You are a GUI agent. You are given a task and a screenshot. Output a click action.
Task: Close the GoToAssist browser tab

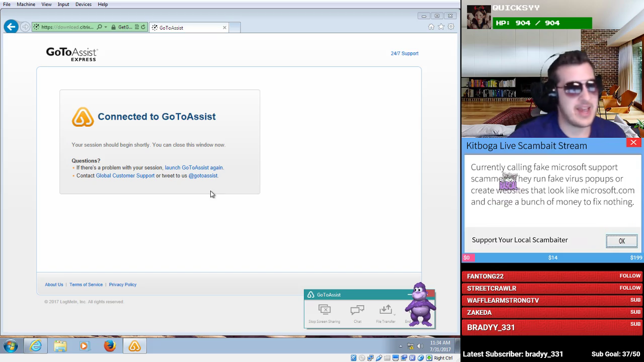(x=224, y=28)
